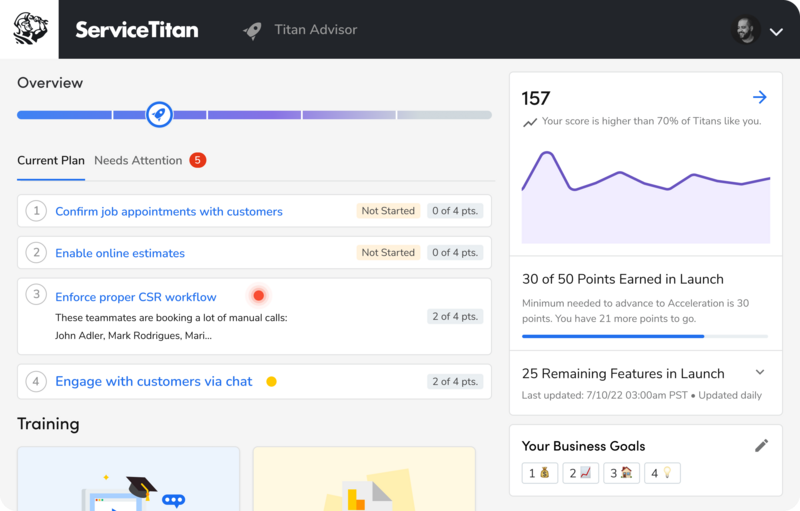Open Enforce proper CSR workflow
Image resolution: width=800 pixels, height=511 pixels.
(136, 297)
